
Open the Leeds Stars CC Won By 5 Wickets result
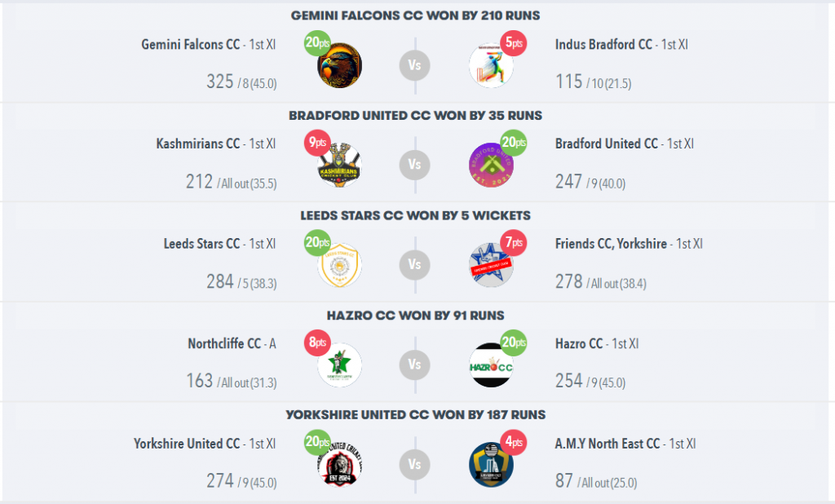(x=415, y=215)
